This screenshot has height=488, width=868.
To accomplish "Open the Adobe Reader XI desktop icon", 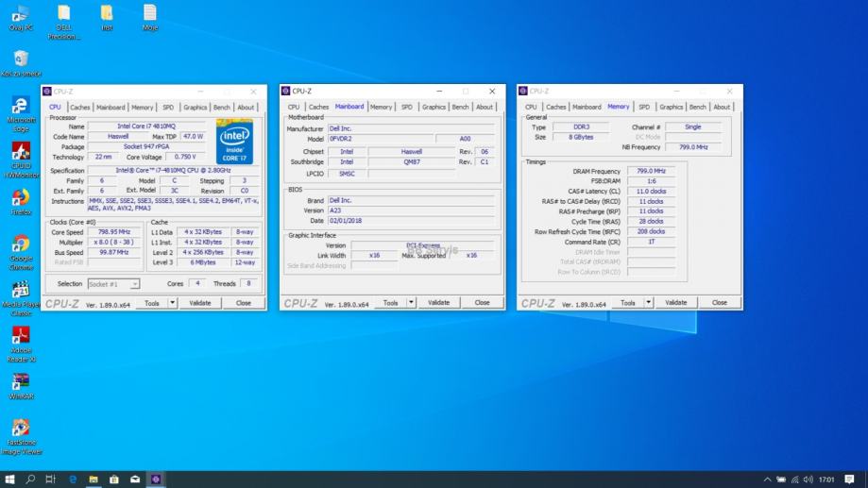I will coord(20,335).
